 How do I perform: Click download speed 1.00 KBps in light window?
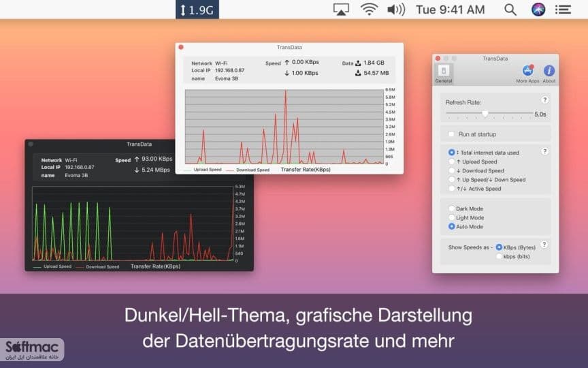[305, 73]
